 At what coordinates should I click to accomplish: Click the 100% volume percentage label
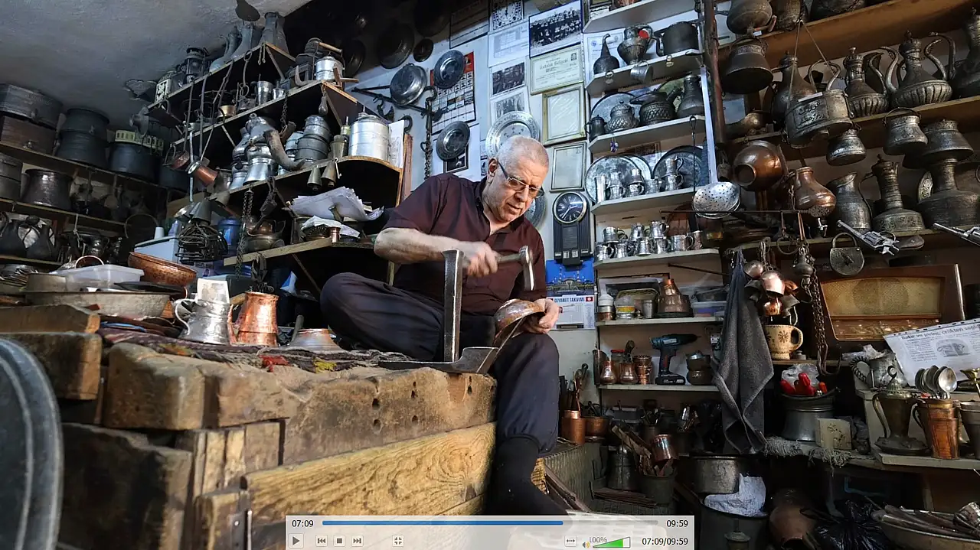click(598, 540)
